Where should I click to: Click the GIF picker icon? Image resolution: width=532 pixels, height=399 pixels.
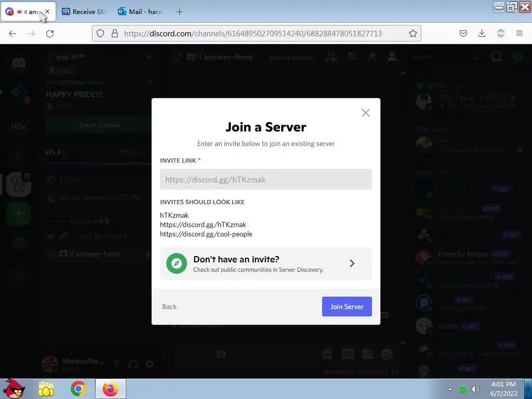(348, 354)
